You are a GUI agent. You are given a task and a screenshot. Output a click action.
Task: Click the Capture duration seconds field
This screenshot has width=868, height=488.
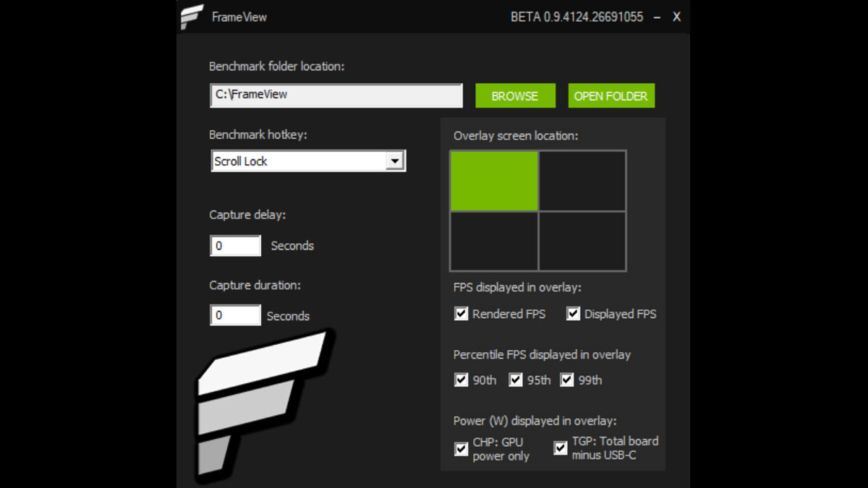tap(235, 315)
